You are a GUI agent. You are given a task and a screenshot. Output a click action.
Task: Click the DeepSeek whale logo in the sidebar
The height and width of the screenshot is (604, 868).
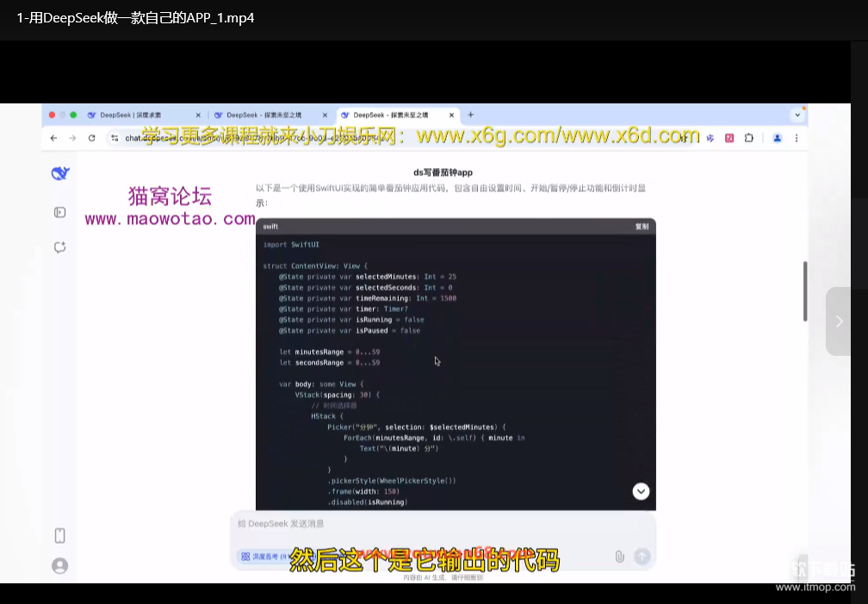59,173
